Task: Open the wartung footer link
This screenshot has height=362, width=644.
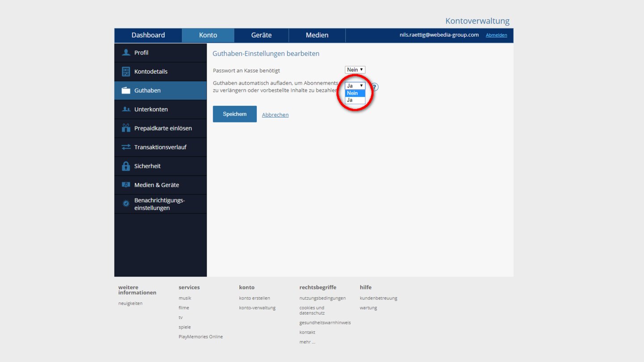Action: pyautogui.click(x=369, y=308)
